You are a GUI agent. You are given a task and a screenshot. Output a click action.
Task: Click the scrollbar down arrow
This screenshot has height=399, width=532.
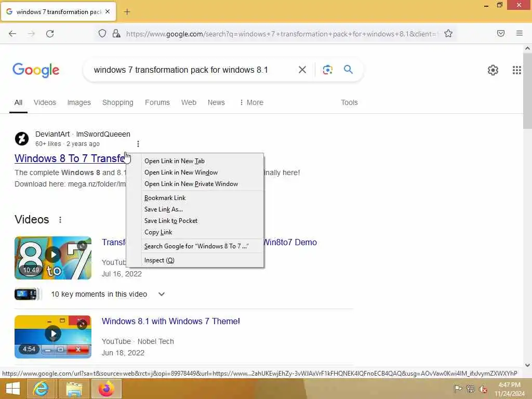click(x=527, y=365)
